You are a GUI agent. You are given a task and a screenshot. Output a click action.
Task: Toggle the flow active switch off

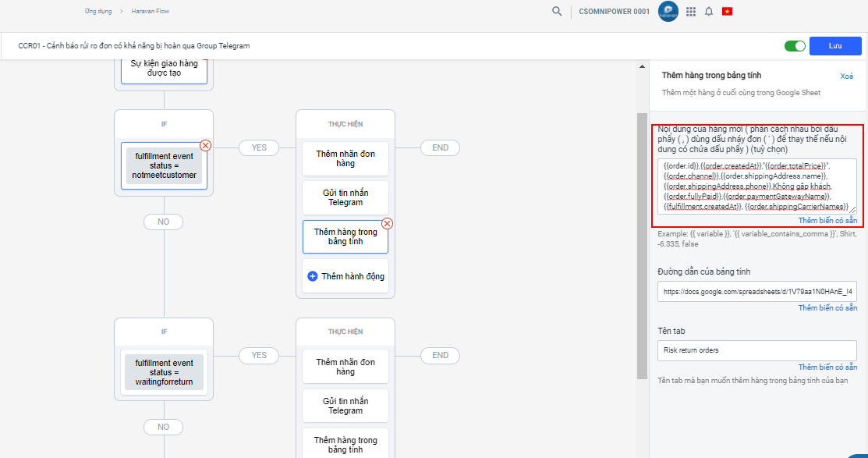point(795,46)
